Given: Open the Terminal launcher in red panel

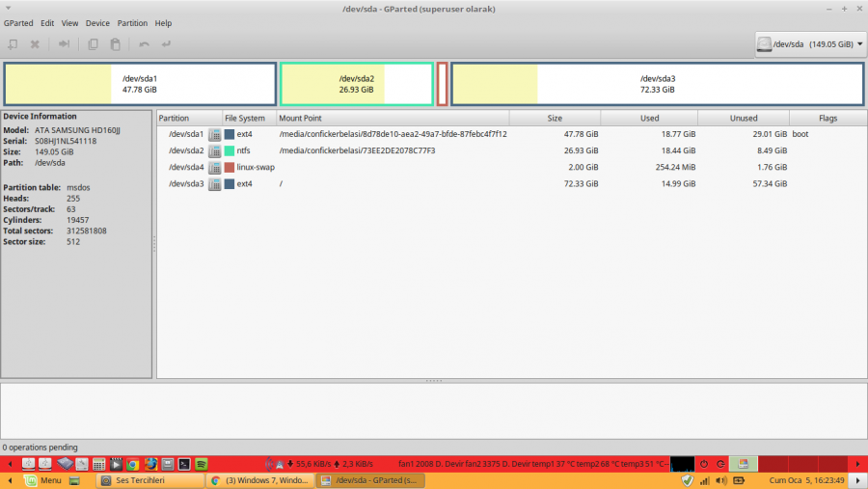Looking at the screenshot, I should tap(184, 464).
